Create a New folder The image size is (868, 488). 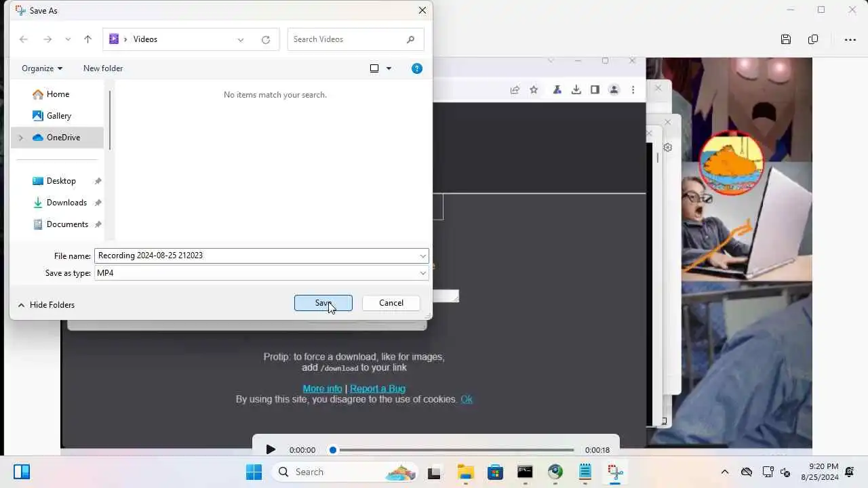[103, 68]
